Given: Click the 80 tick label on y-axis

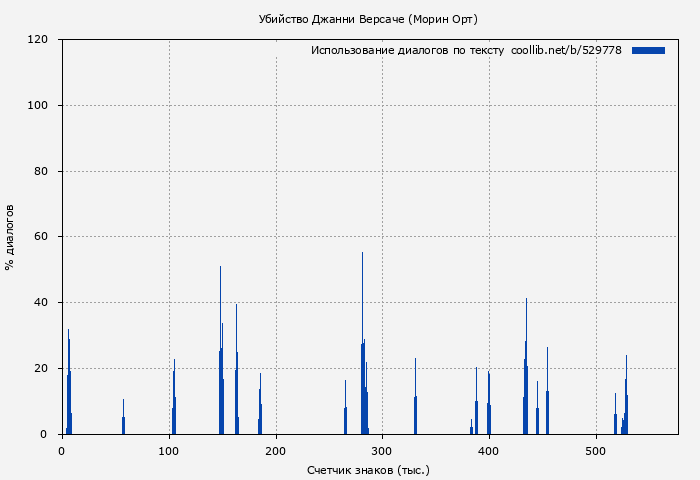Looking at the screenshot, I should tap(42, 171).
